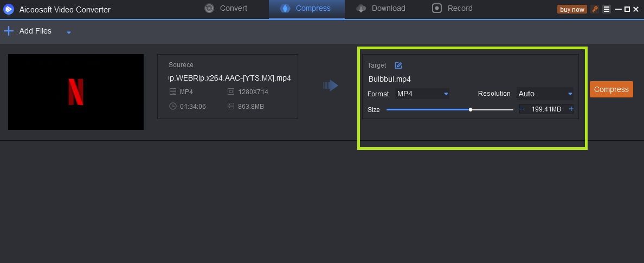The width and height of the screenshot is (644, 263).
Task: Open the MP4 Format dropdown
Action: click(422, 94)
